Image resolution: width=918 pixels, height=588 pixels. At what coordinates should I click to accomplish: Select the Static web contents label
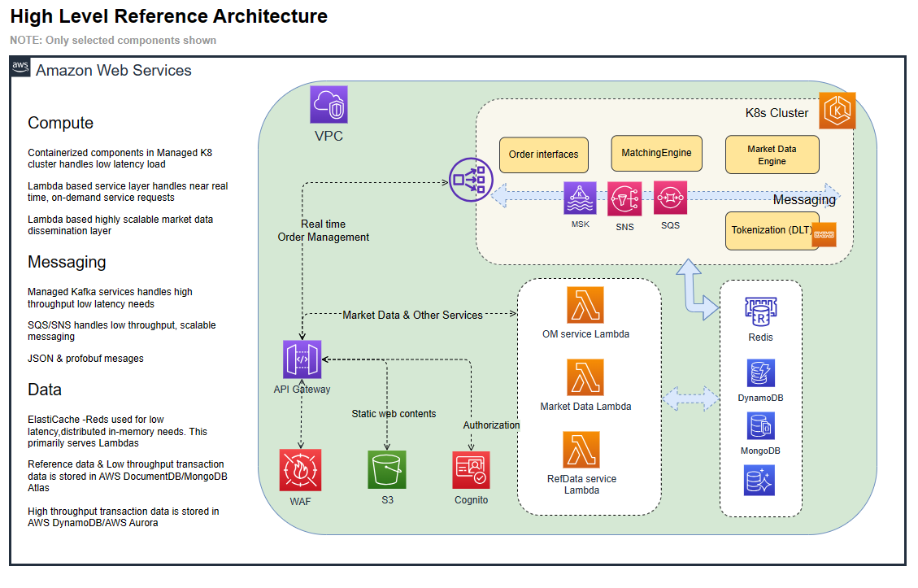pyautogui.click(x=394, y=413)
